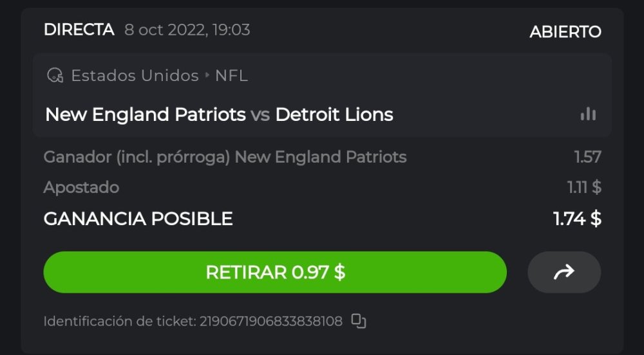644x355 pixels.
Task: Click the 1.57 odds value
Action: coord(587,157)
